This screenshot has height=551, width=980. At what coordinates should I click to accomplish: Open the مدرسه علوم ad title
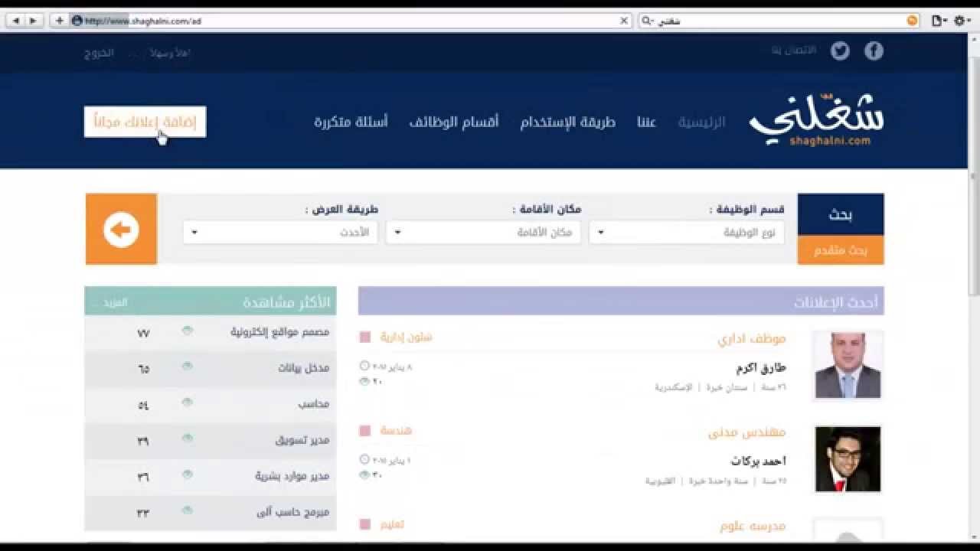[x=753, y=527]
